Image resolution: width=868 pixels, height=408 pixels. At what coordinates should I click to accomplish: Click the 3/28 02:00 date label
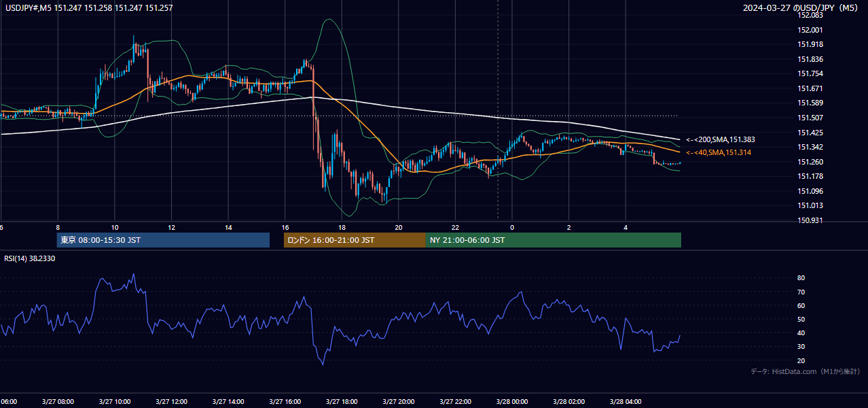(569, 401)
